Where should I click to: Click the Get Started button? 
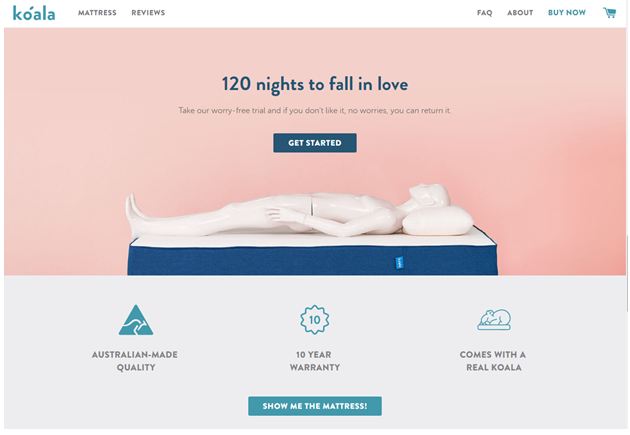point(315,143)
